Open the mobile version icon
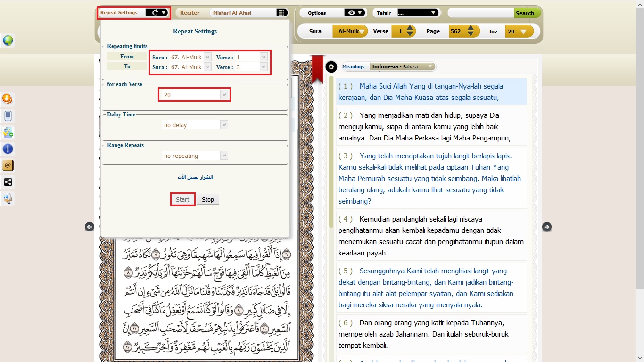 [x=8, y=115]
